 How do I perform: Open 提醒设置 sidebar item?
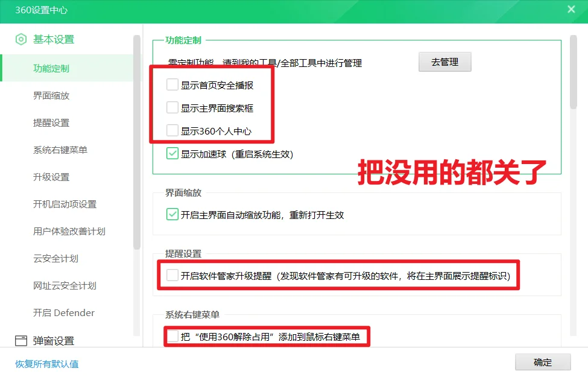coord(51,122)
